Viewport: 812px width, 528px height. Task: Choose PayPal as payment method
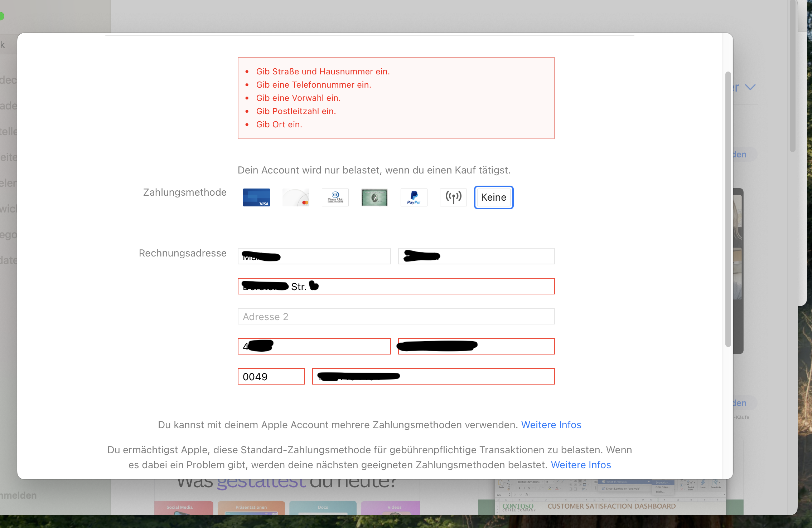pos(414,197)
